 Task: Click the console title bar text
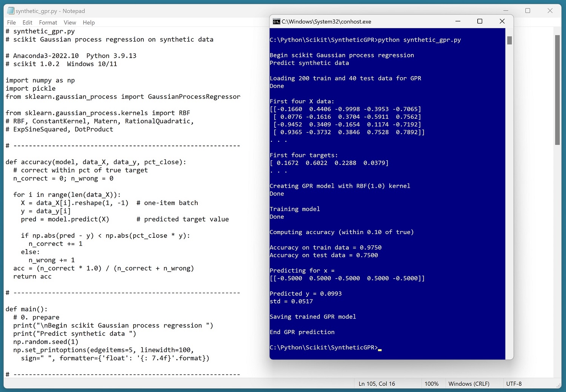point(326,21)
